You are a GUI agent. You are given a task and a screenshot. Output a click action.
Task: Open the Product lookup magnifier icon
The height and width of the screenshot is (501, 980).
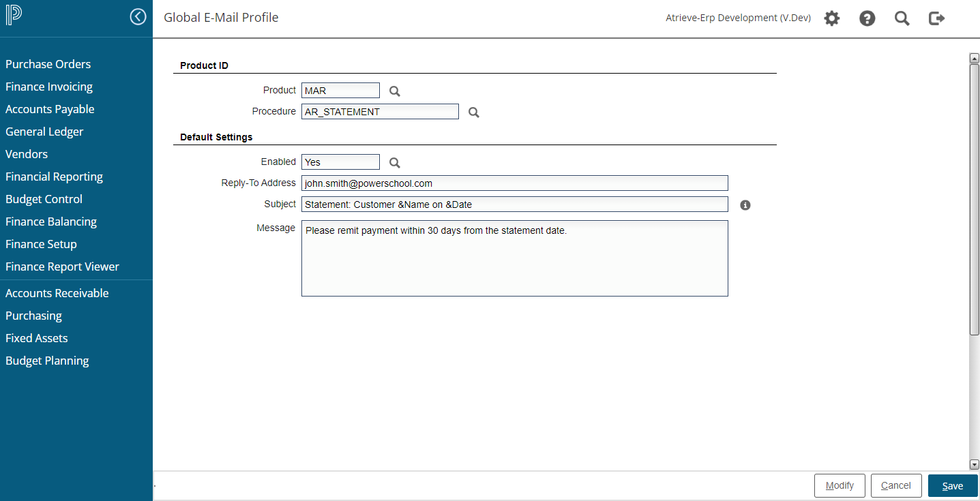tap(394, 91)
